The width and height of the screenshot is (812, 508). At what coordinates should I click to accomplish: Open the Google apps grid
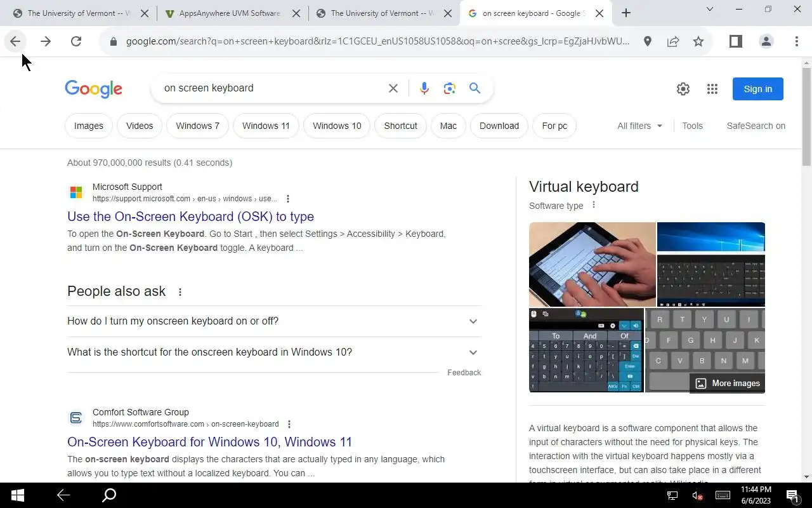(712, 89)
